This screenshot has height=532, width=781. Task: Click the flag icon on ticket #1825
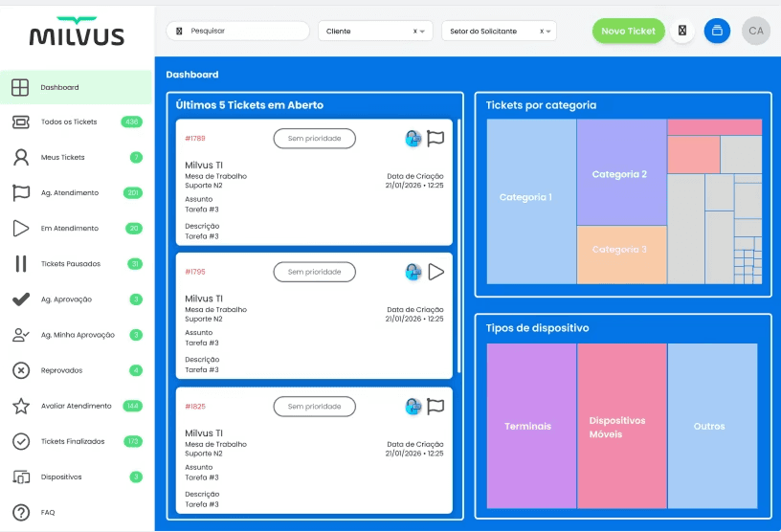tap(435, 407)
